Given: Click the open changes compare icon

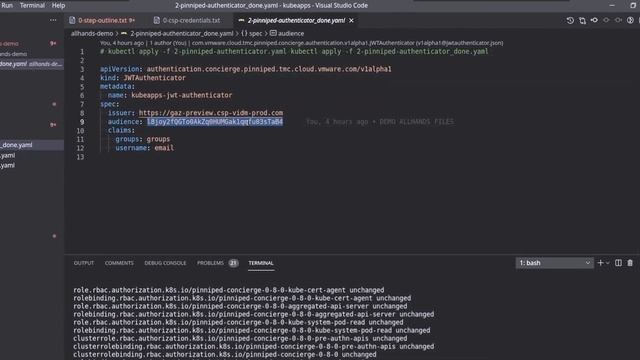Looking at the screenshot, I should [582, 20].
